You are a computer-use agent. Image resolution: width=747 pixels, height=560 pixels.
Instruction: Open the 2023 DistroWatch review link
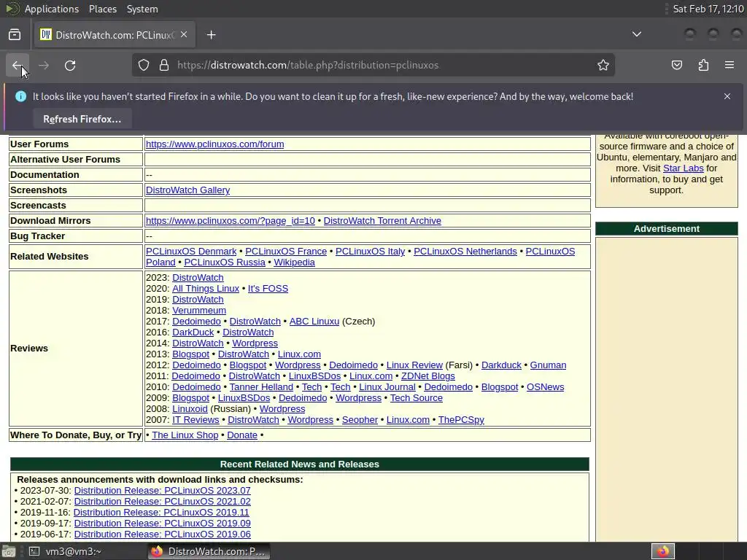tap(198, 277)
